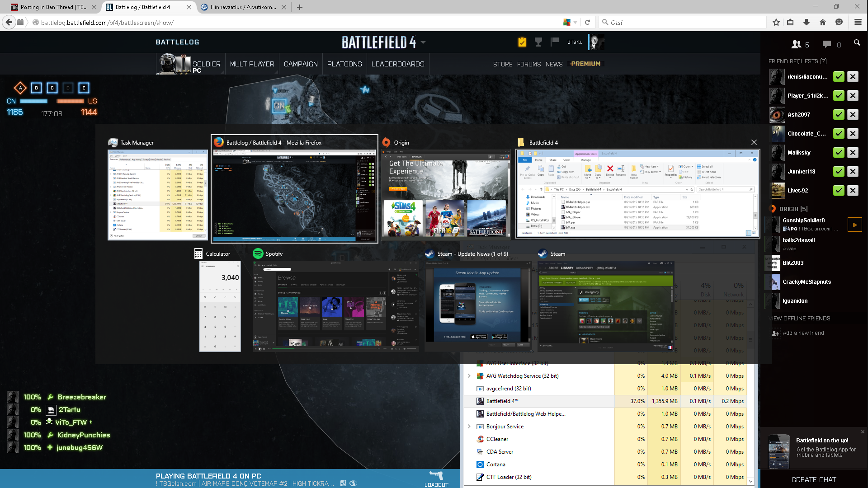Viewport: 868px width, 488px height.
Task: Click the Firefox back arrow button
Action: tap(9, 22)
